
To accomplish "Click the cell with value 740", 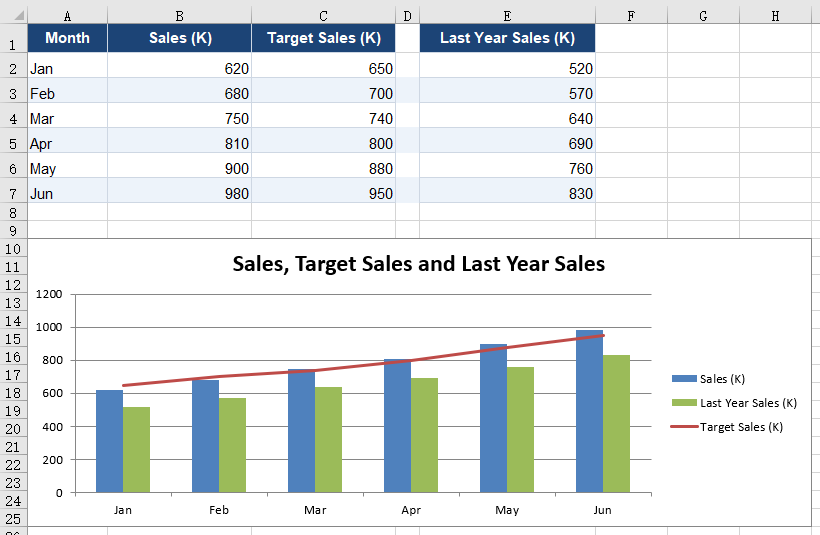I will click(x=323, y=116).
